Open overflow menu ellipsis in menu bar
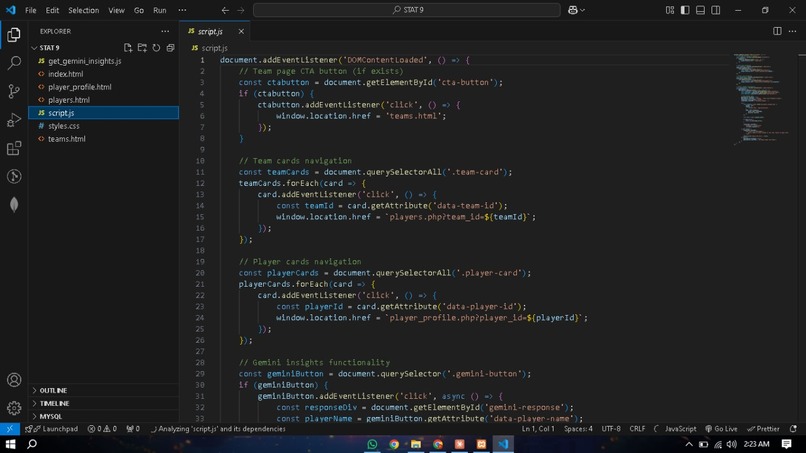The height and width of the screenshot is (453, 806). (x=182, y=10)
